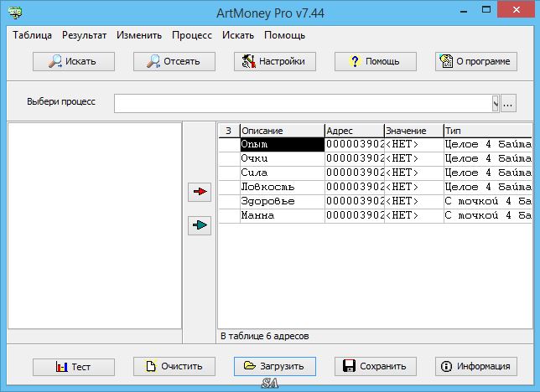
Task: Click the Отсеять filter button
Action: coord(174,62)
